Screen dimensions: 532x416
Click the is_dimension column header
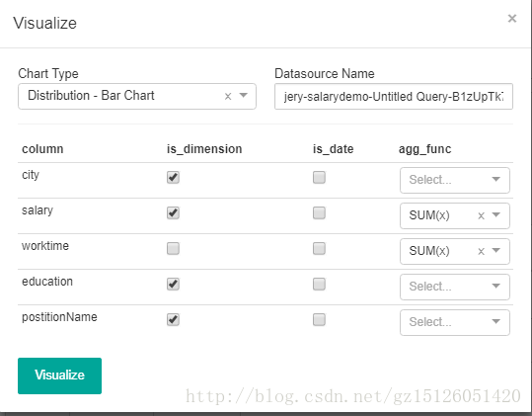pos(204,149)
